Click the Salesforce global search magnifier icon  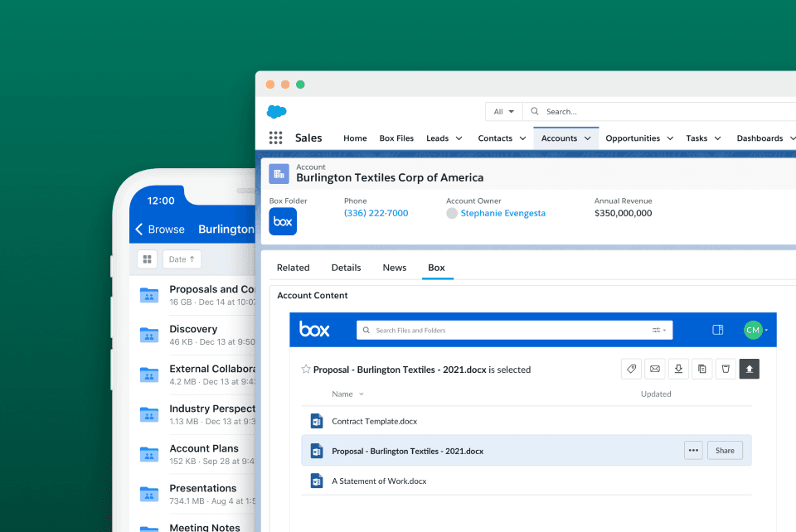[535, 111]
